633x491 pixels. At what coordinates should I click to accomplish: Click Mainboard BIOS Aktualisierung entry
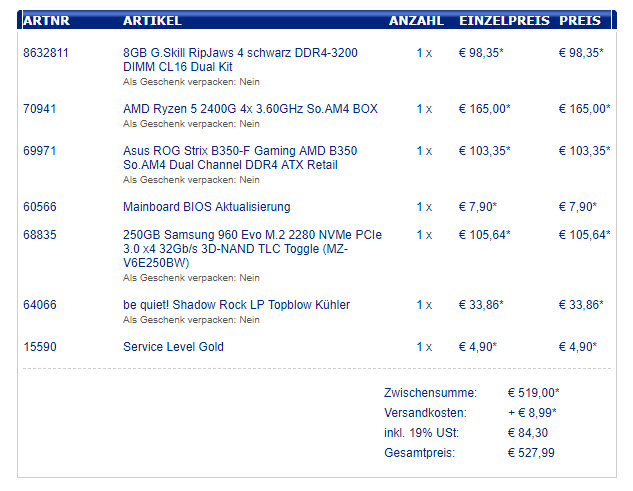(207, 207)
